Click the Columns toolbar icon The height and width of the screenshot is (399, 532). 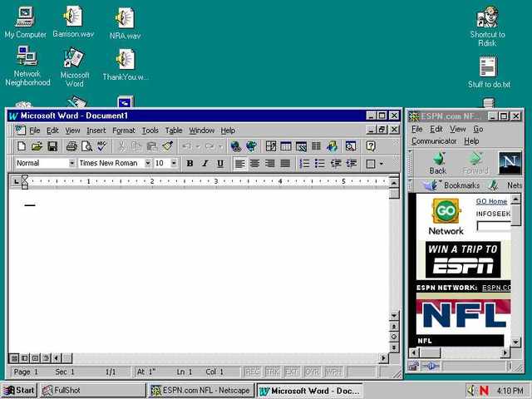coord(316,146)
